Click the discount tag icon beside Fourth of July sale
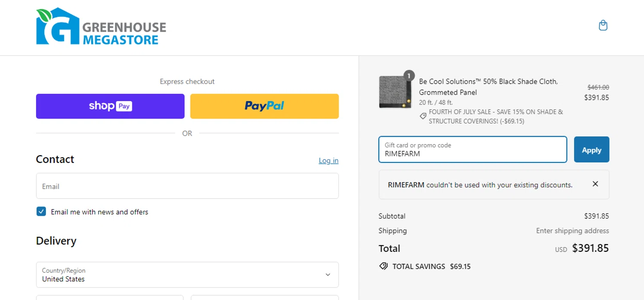The image size is (644, 300). click(423, 116)
